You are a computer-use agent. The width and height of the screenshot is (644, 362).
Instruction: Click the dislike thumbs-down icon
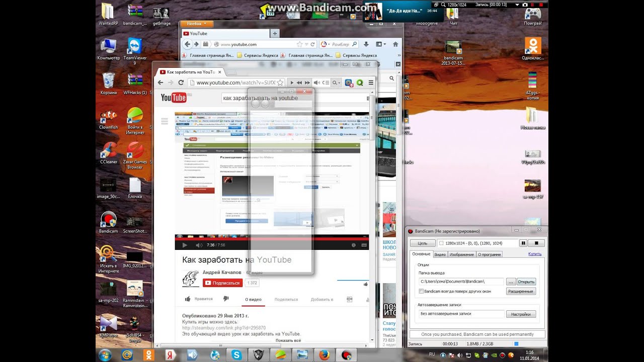pos(226,299)
